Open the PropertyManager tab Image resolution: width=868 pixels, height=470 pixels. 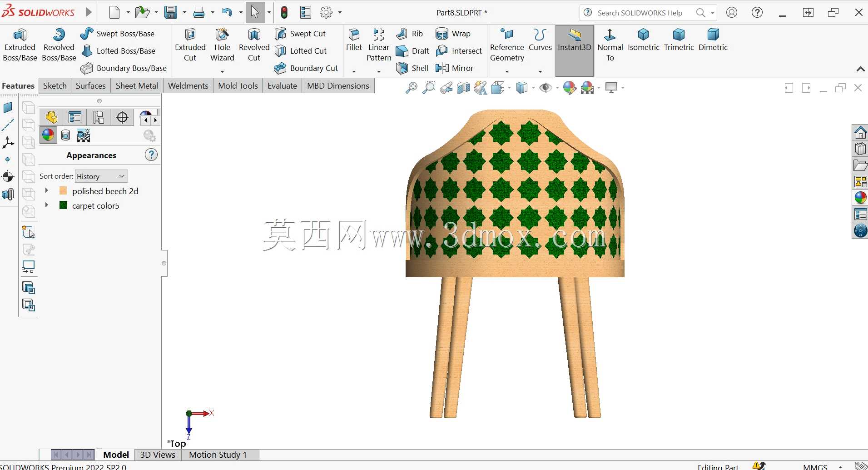(75, 117)
